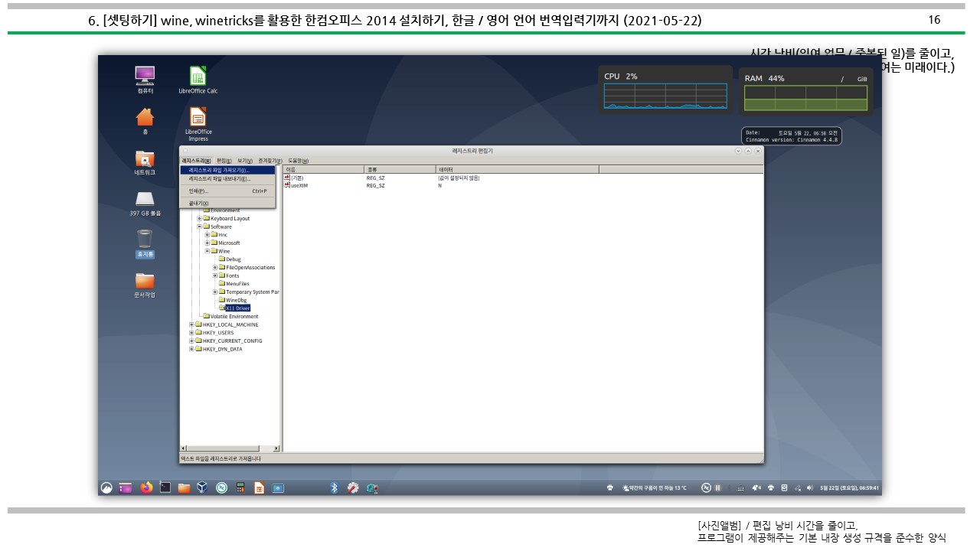Screen dimensions: 980x551
Task: Expand HKEY_DYN_DATA root key
Action: [191, 349]
